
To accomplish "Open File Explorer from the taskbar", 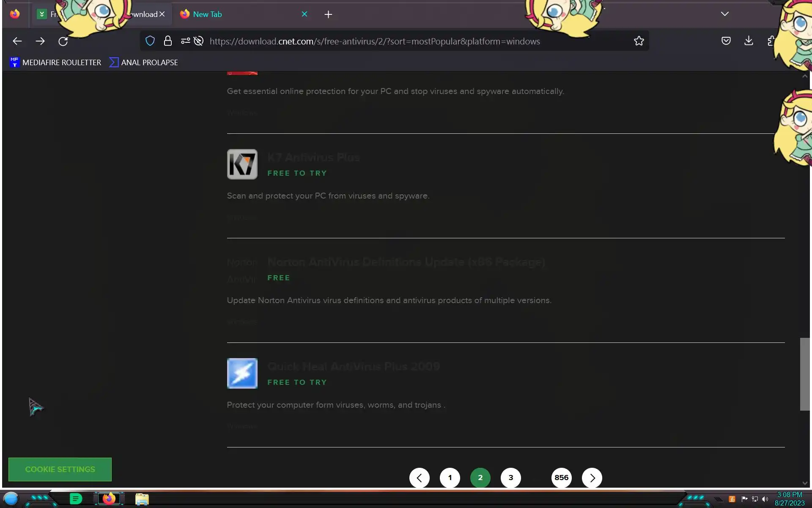I will tap(142, 499).
